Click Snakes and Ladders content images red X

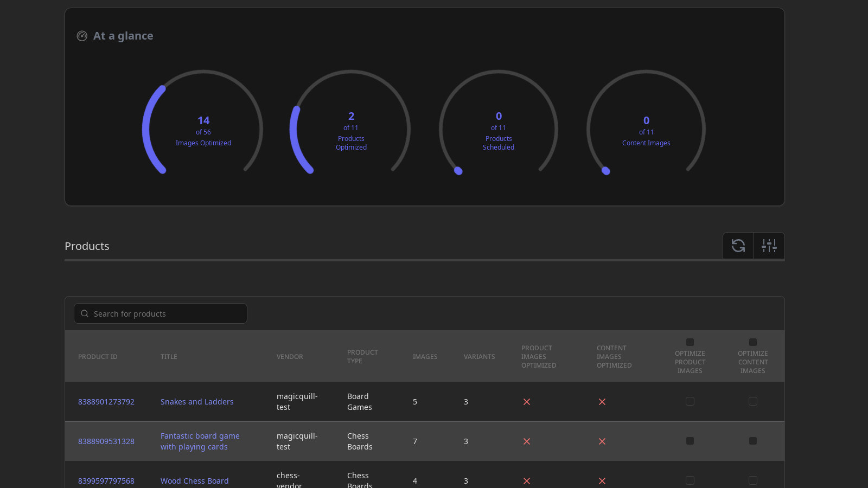point(602,402)
